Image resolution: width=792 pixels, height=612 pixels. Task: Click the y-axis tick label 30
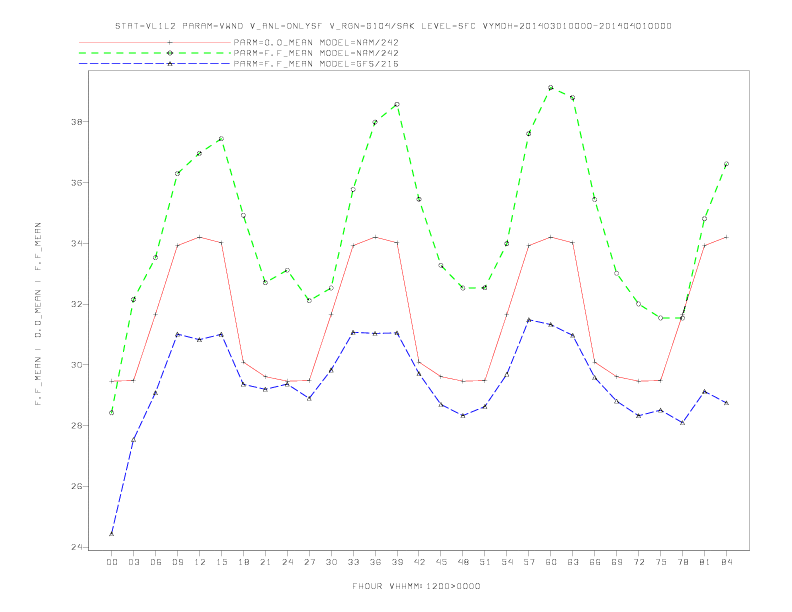pyautogui.click(x=76, y=365)
